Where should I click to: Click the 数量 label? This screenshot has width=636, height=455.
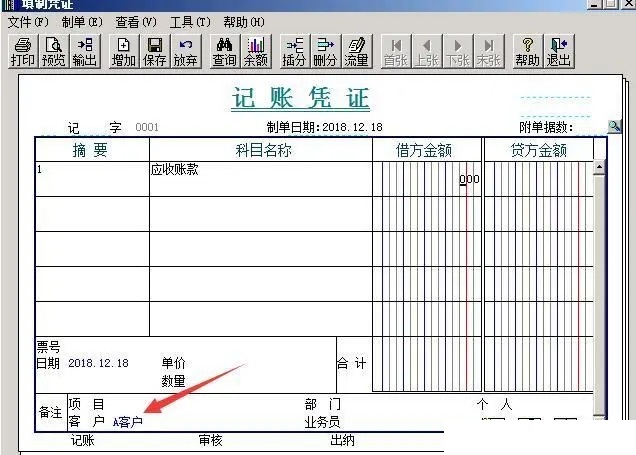tap(174, 381)
